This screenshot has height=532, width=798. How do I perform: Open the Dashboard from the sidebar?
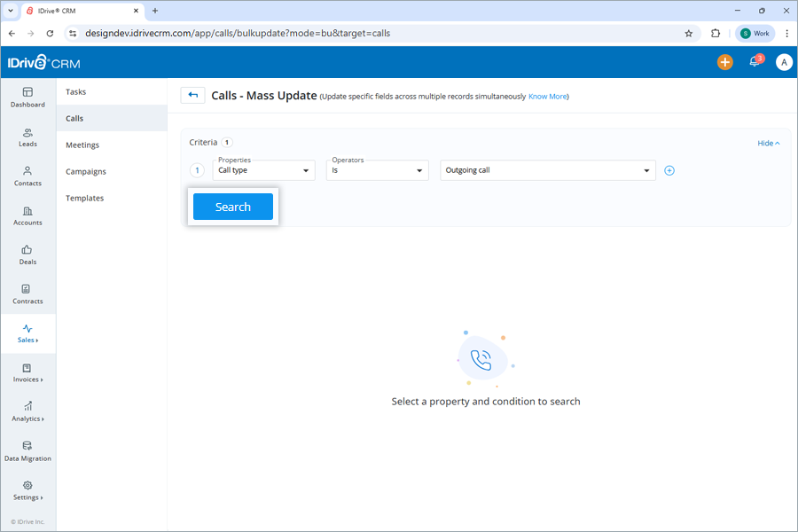point(27,98)
